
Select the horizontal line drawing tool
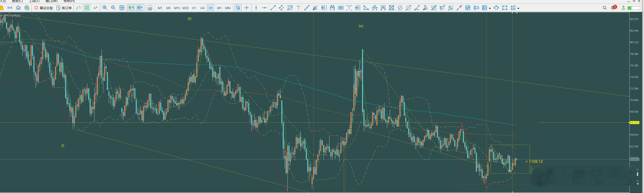[264, 8]
